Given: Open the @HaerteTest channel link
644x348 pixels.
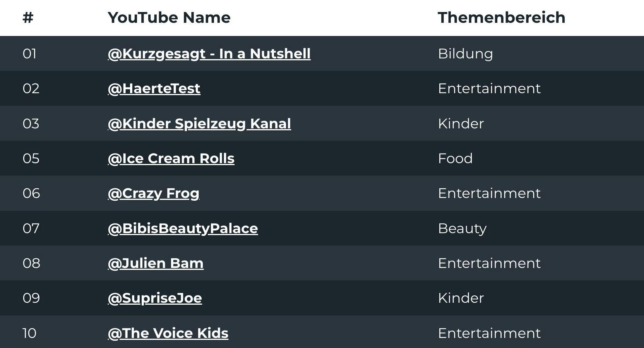Looking at the screenshot, I should 154,89.
